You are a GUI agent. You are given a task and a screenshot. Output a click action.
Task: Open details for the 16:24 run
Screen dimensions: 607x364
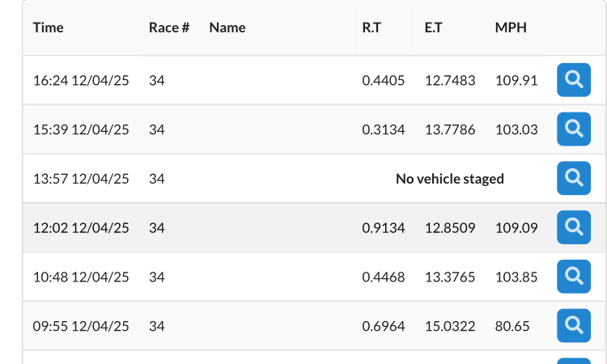click(574, 80)
